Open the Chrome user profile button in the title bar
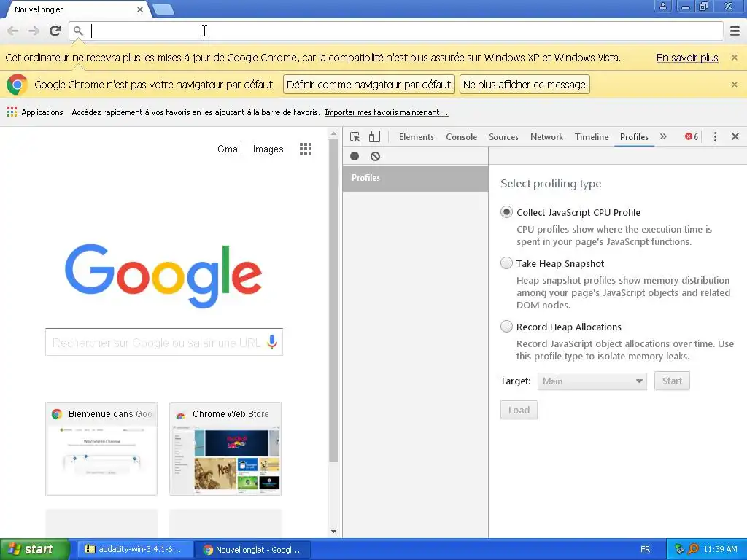This screenshot has height=560, width=747. coord(662,6)
